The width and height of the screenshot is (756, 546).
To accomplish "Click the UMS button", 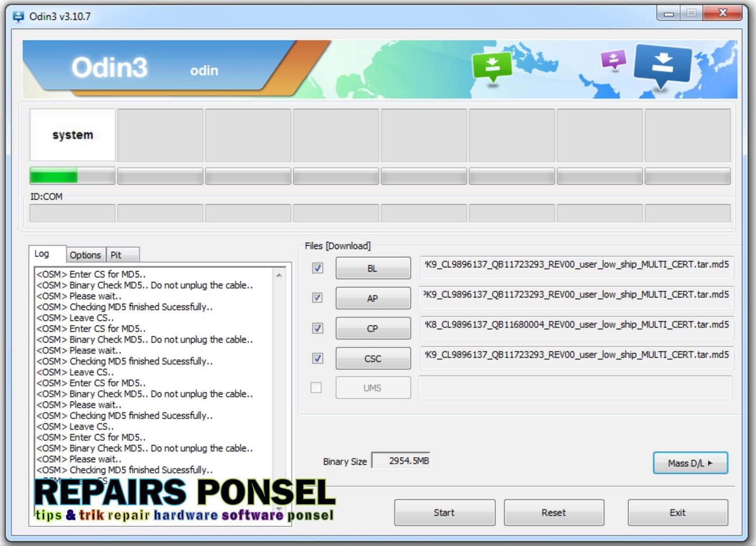I will (x=373, y=388).
